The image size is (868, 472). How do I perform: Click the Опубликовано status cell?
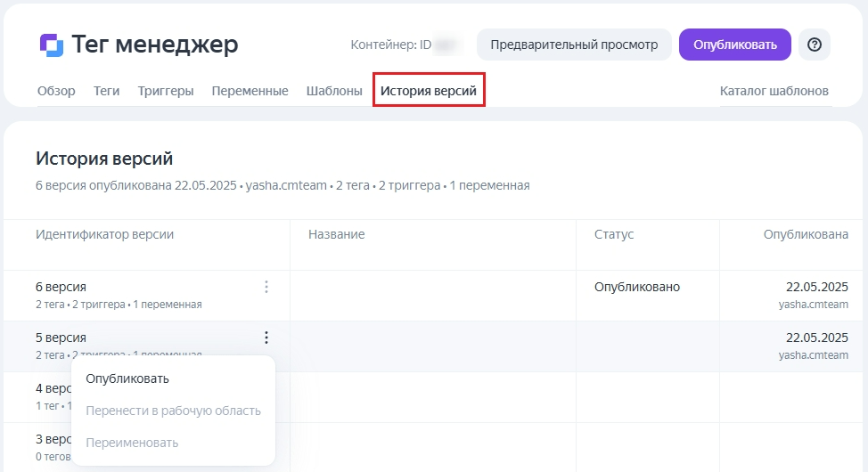click(x=637, y=287)
